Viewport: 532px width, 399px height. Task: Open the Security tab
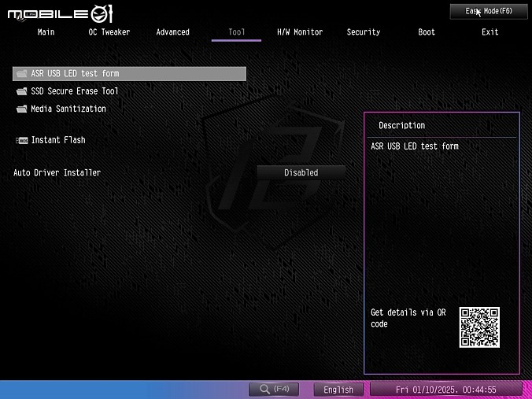[x=364, y=32]
